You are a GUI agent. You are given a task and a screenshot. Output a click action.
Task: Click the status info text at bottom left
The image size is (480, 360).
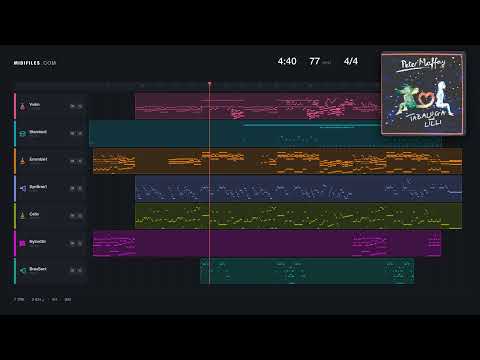click(42, 299)
